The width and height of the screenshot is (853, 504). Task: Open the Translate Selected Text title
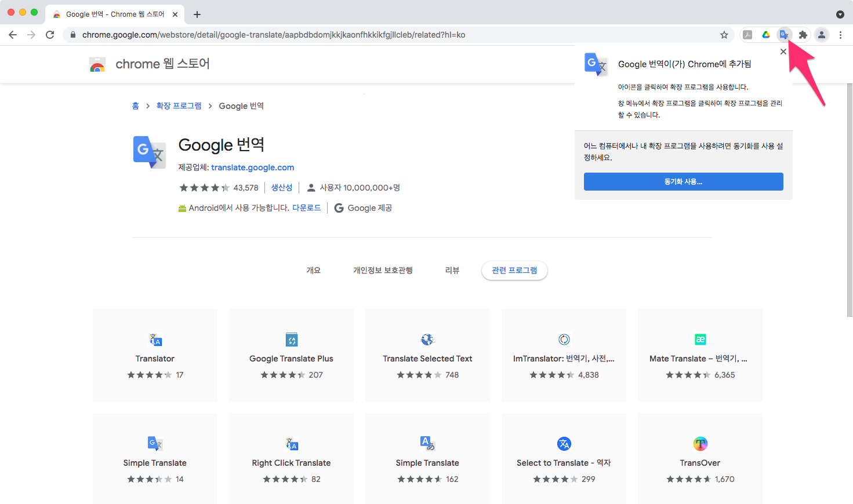point(427,359)
